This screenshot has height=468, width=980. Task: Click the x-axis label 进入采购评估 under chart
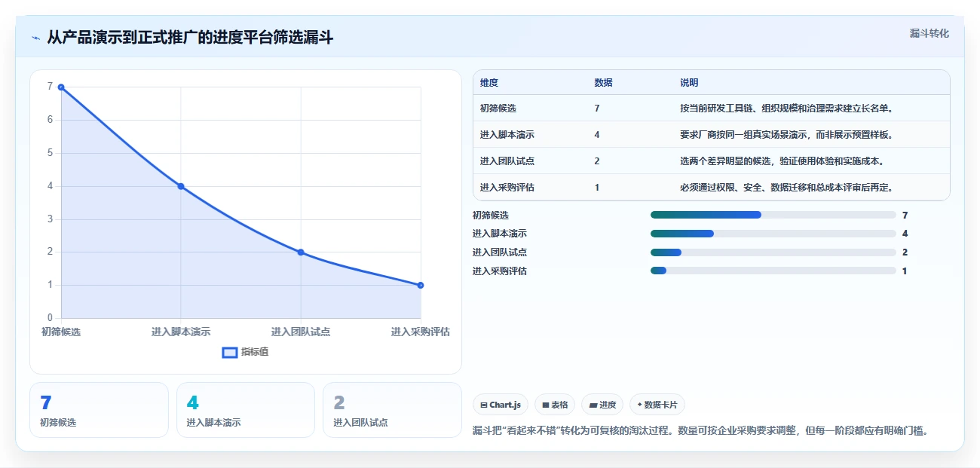pos(421,332)
